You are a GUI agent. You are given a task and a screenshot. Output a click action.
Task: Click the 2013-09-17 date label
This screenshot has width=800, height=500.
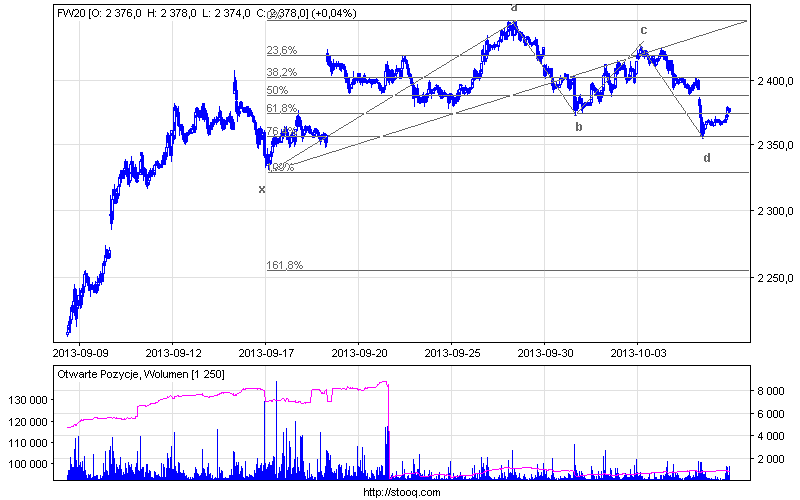(266, 353)
